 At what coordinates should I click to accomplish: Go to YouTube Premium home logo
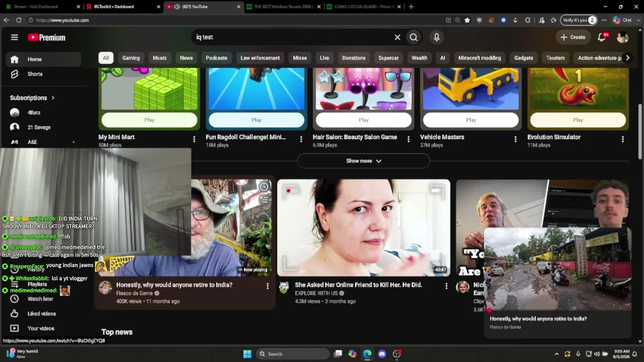[46, 37]
